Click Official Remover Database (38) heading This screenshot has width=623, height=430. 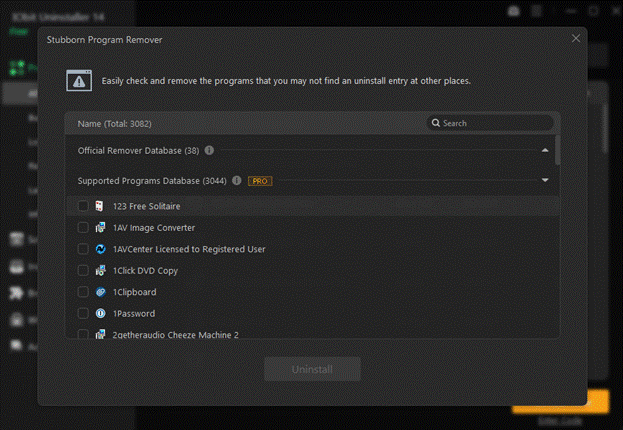click(x=138, y=151)
